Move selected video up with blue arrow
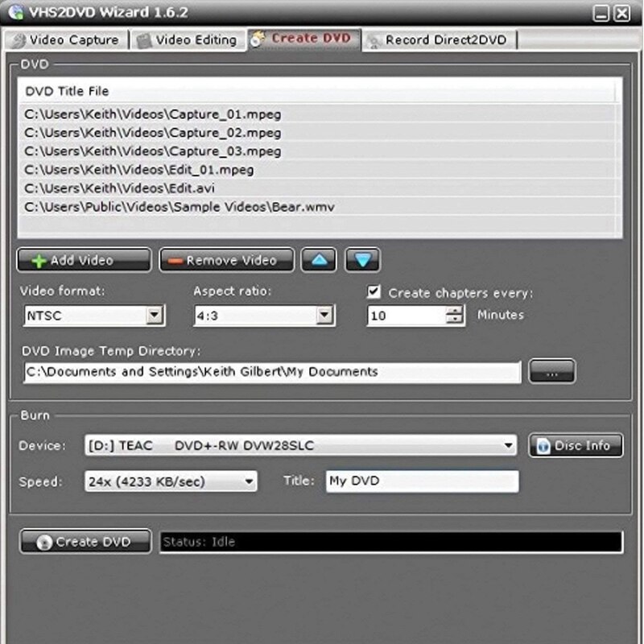644x644 pixels. [318, 259]
